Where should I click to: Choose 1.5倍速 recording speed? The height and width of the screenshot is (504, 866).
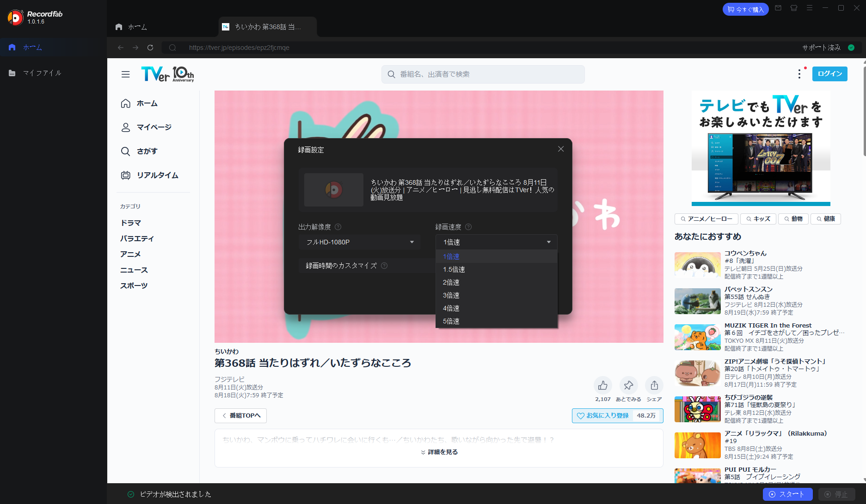point(497,269)
